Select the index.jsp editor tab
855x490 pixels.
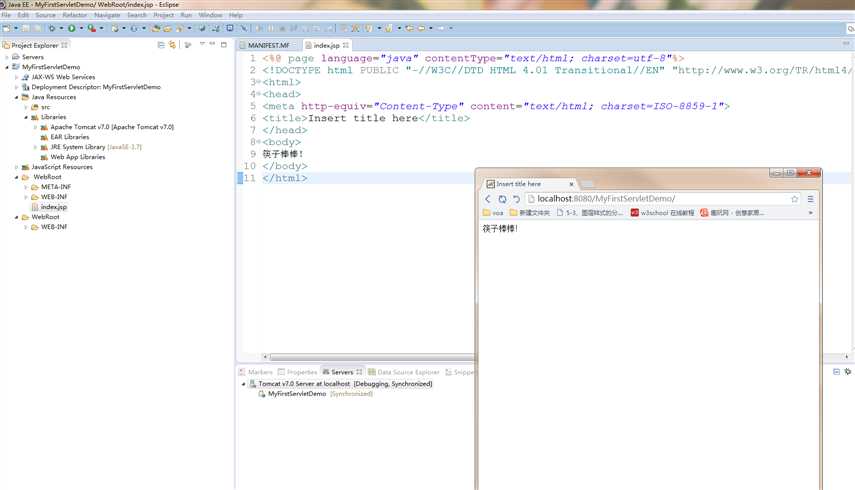point(326,45)
